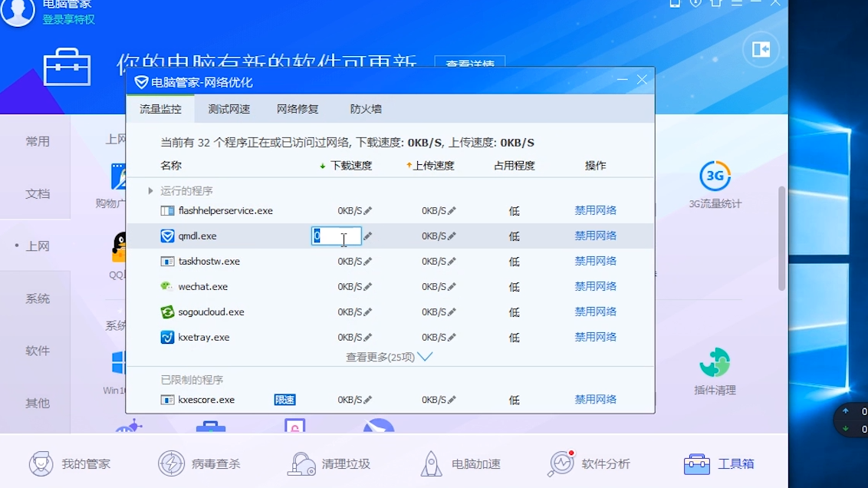Click the qmdl.exe download speed input field
868x488 pixels.
click(x=337, y=236)
